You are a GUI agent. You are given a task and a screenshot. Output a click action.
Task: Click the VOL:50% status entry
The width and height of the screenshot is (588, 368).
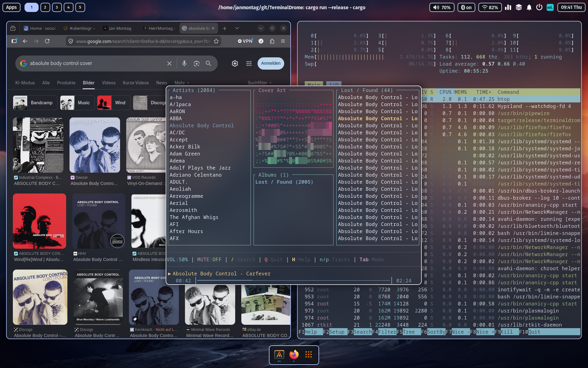click(177, 259)
